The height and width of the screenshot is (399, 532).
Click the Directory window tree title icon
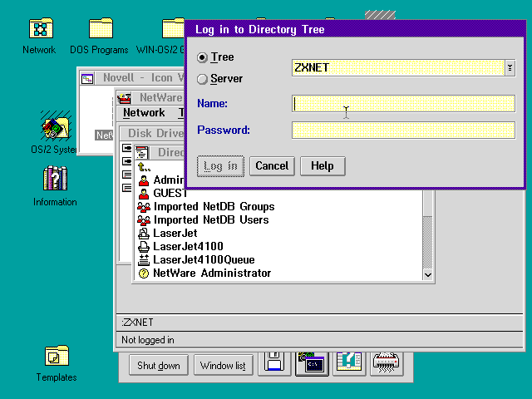(142, 152)
